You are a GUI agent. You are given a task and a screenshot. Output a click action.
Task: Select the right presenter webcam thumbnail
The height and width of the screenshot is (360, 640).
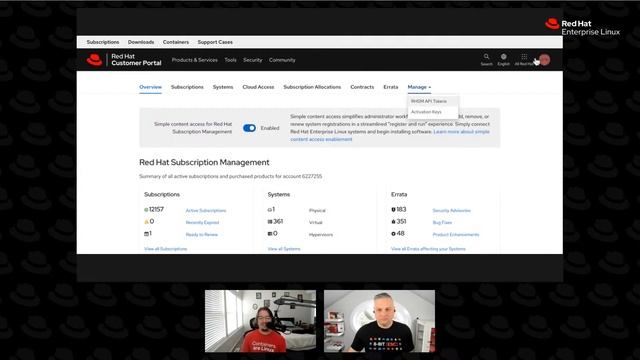[x=379, y=321]
